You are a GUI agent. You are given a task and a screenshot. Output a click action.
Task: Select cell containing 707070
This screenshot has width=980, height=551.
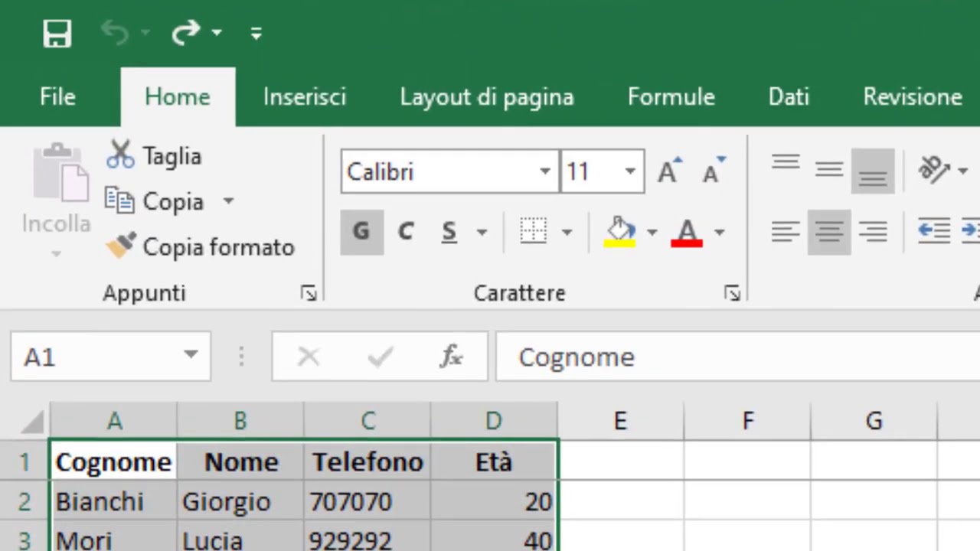pos(367,501)
